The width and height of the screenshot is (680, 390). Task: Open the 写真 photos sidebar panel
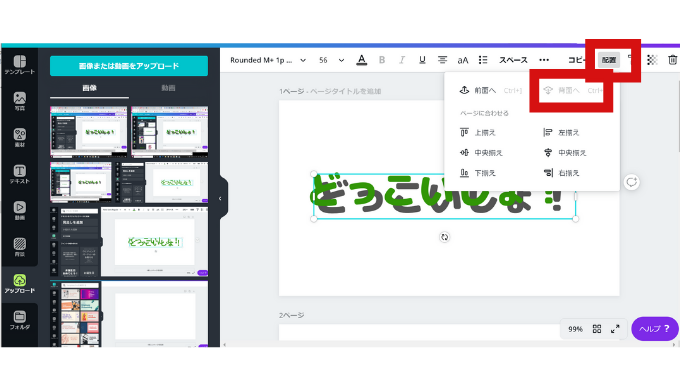coord(20,101)
